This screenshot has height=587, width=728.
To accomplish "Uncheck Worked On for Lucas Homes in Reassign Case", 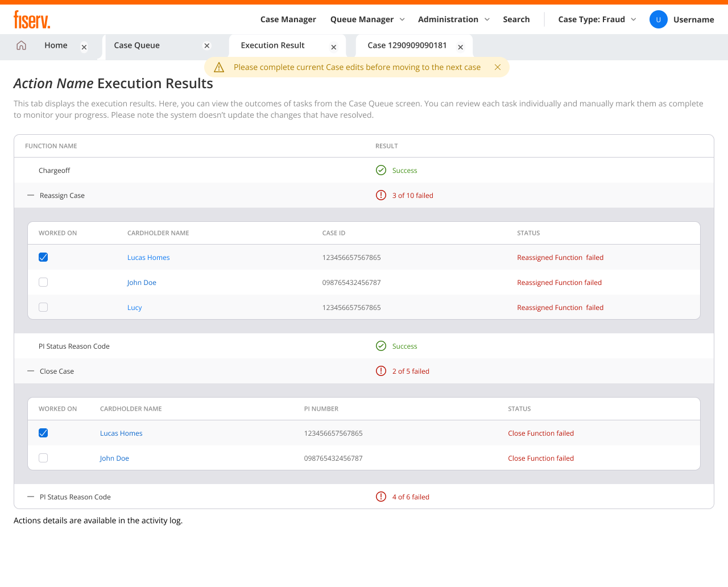I will pyautogui.click(x=43, y=257).
